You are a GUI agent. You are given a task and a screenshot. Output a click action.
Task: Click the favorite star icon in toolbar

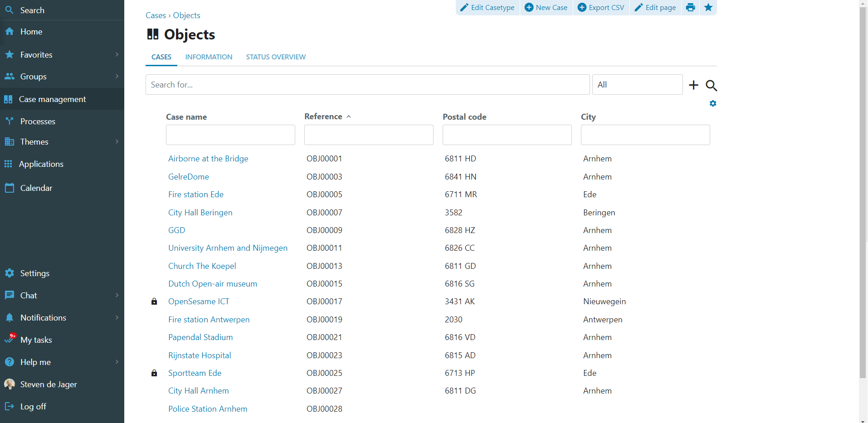click(x=708, y=7)
